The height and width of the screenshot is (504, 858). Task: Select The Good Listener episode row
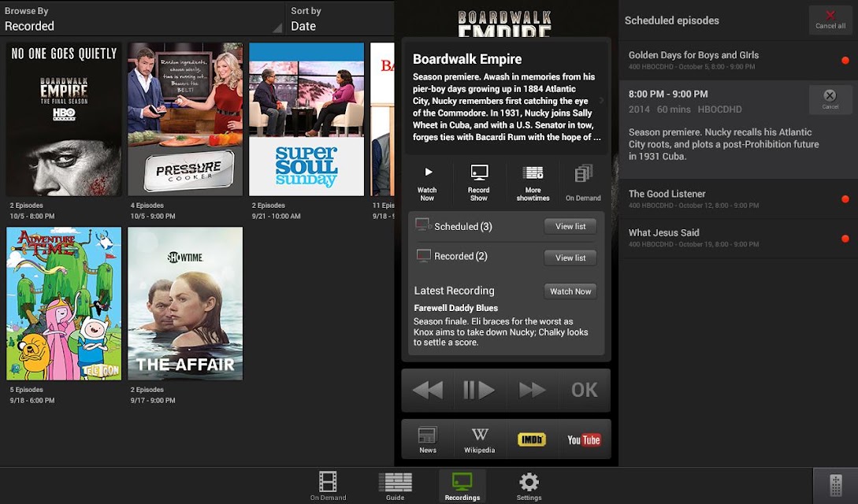738,199
